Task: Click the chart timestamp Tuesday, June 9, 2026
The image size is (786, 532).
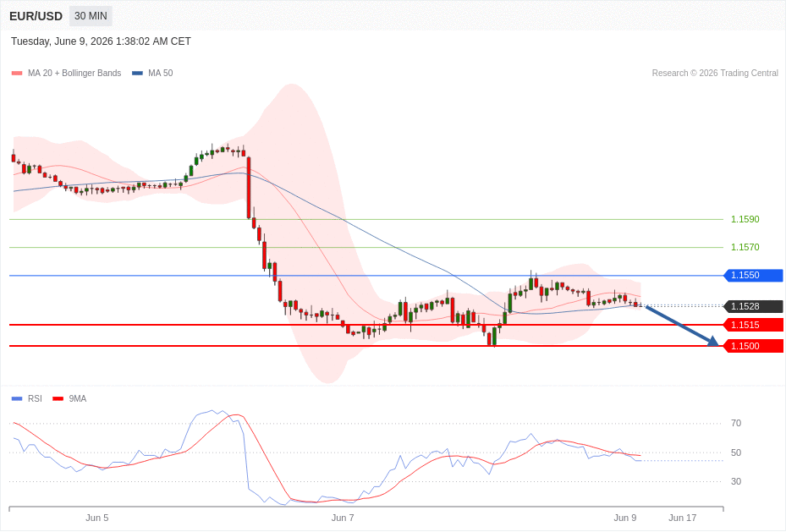Action: click(101, 41)
